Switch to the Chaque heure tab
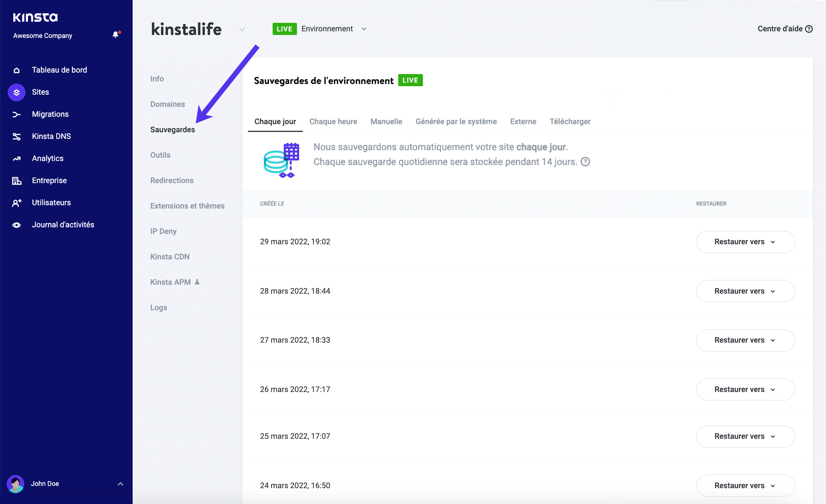 [x=333, y=122]
